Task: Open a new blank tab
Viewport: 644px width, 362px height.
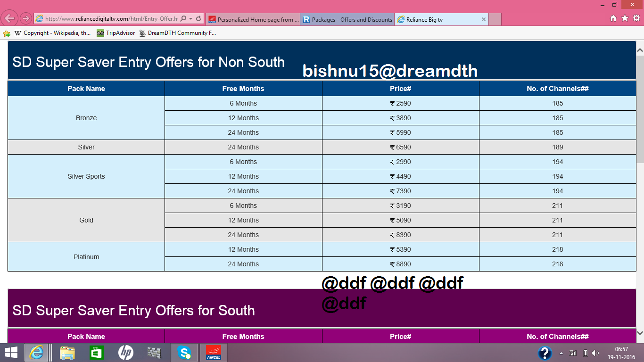Action: [495, 19]
